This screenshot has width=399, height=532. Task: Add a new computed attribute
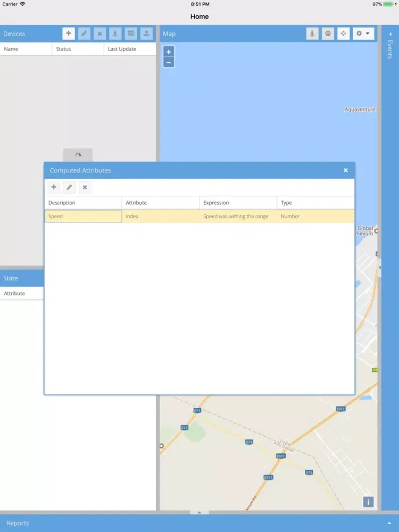(54, 187)
